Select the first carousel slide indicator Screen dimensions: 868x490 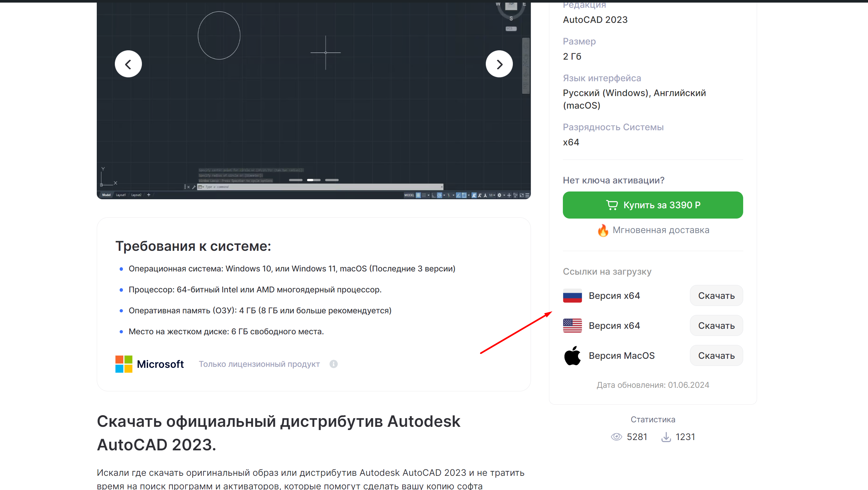pyautogui.click(x=295, y=180)
